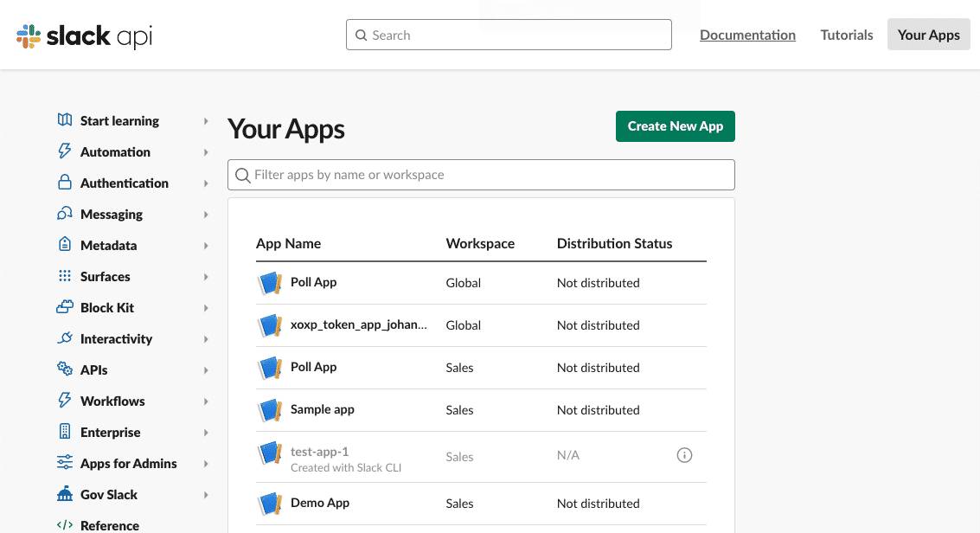Click the Interactivity plug icon

(64, 338)
